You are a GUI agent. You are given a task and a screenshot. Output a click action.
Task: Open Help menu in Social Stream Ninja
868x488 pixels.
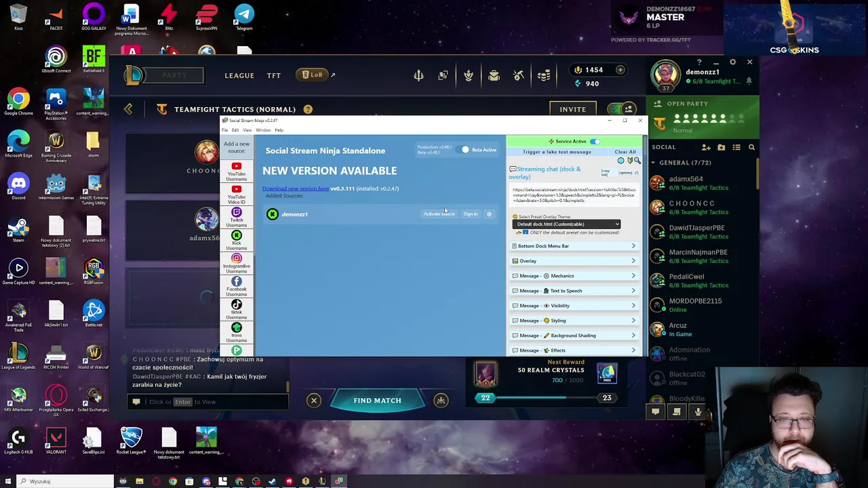tap(279, 130)
